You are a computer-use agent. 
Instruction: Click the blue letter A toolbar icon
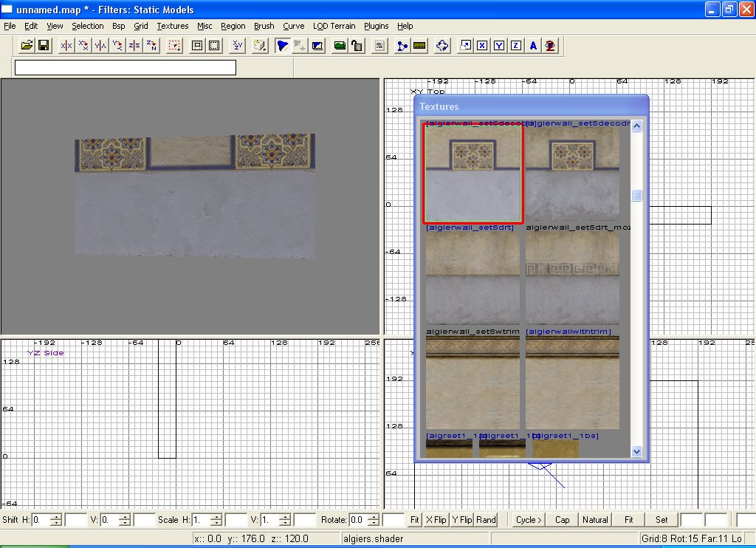coord(533,46)
